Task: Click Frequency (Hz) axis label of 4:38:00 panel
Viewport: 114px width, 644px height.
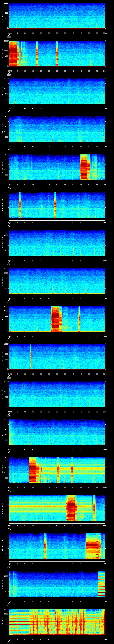Action: [3, 621]
